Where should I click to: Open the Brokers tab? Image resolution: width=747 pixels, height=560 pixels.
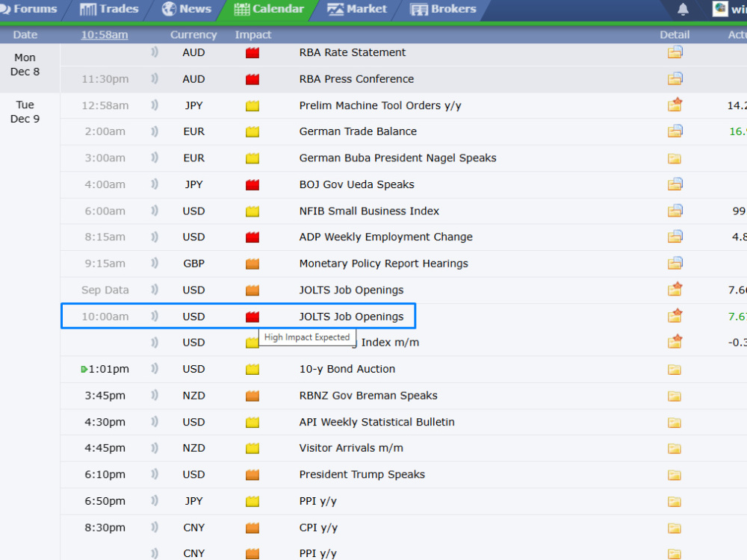(x=444, y=9)
